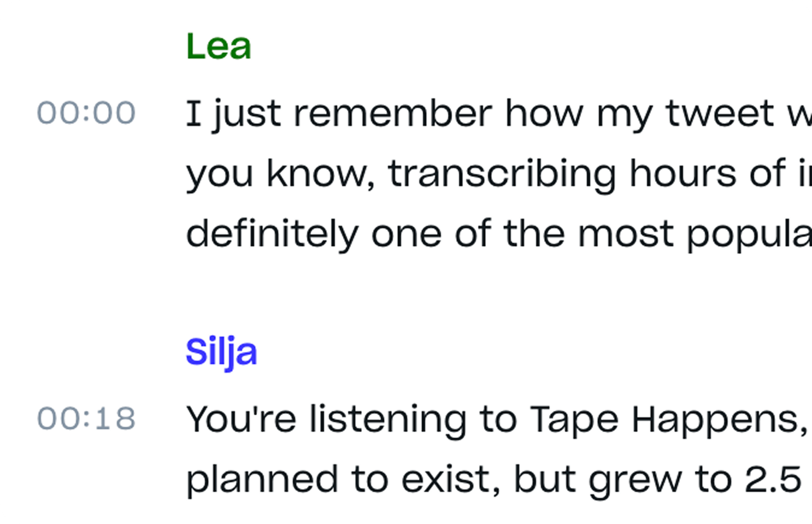The image size is (812, 524).
Task: Click the word "remember" in Lea's transcript
Action: click(x=393, y=114)
